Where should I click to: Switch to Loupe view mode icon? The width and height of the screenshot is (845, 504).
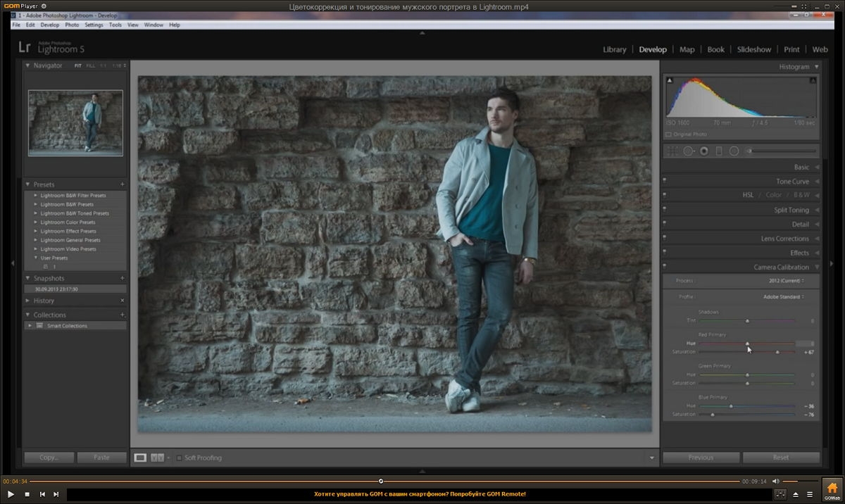point(140,458)
